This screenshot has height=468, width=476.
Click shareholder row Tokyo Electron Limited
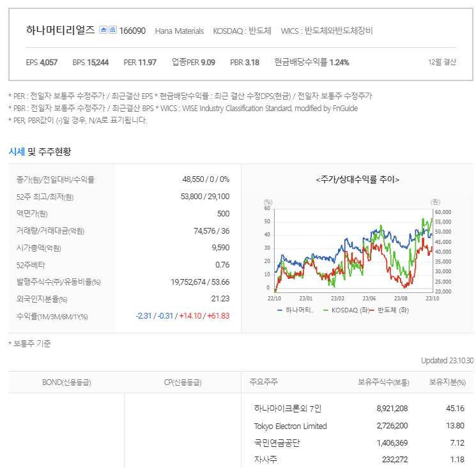[290, 426]
